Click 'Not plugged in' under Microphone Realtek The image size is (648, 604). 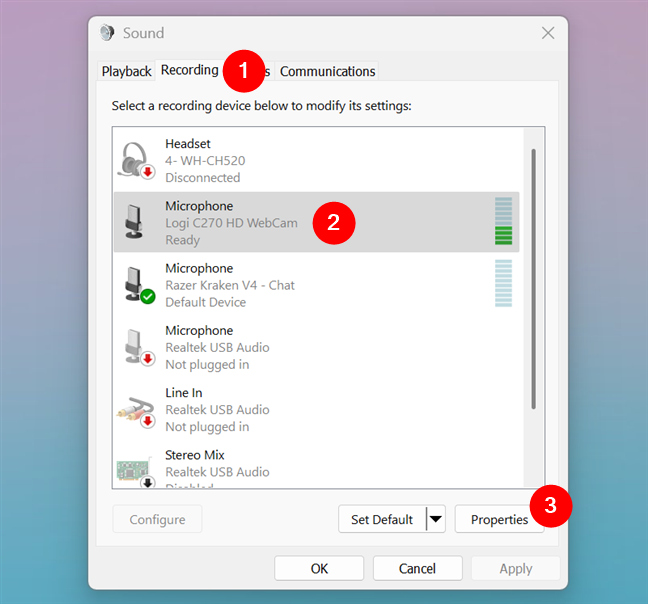[207, 365]
